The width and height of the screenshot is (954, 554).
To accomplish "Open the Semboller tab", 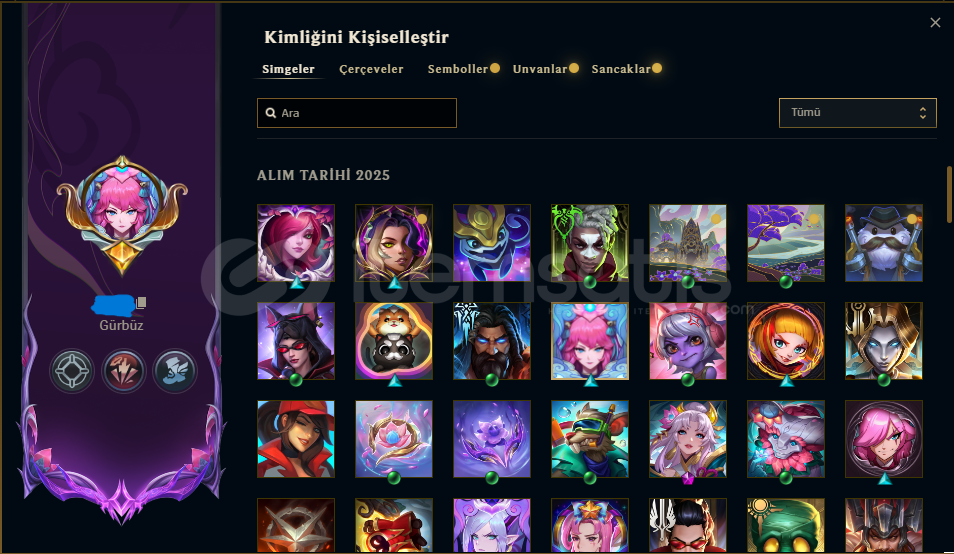I will [458, 69].
